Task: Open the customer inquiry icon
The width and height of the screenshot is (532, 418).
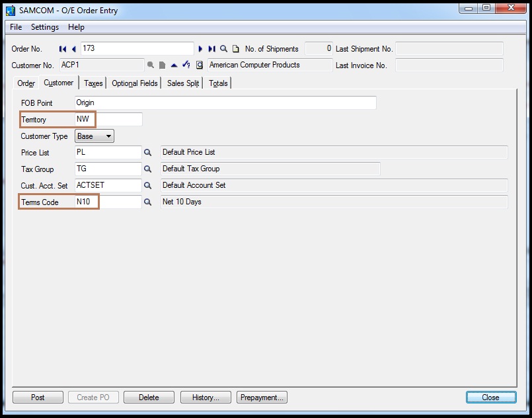Action: click(200, 65)
